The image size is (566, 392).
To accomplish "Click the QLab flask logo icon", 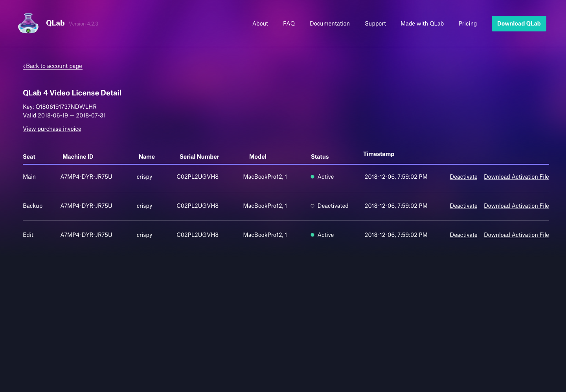I will point(28,24).
